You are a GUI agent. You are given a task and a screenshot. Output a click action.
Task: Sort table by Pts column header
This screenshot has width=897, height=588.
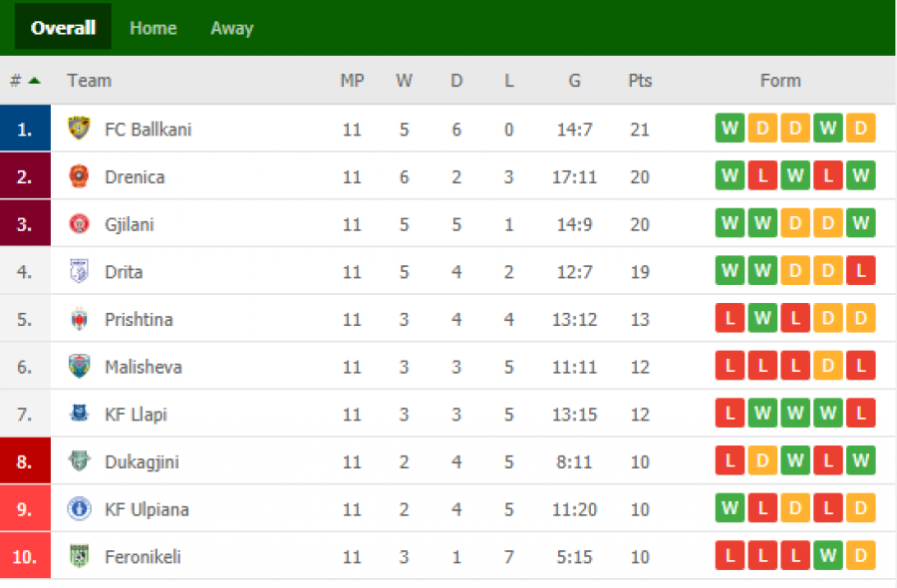pyautogui.click(x=640, y=81)
